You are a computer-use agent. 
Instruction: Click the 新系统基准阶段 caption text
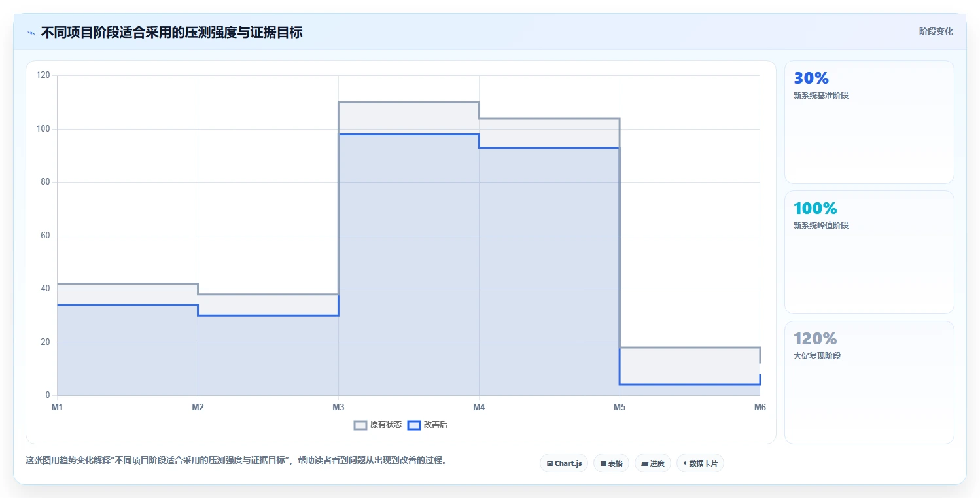[x=821, y=96]
